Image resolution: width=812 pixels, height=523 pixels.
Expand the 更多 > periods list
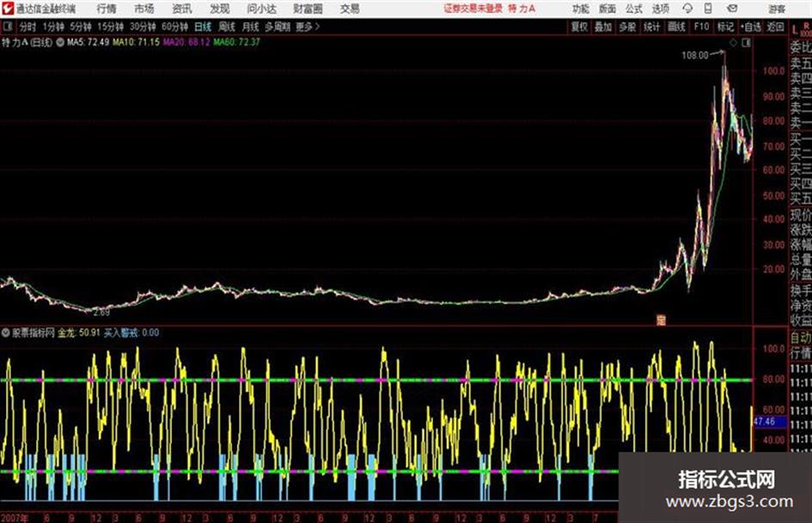pos(308,27)
